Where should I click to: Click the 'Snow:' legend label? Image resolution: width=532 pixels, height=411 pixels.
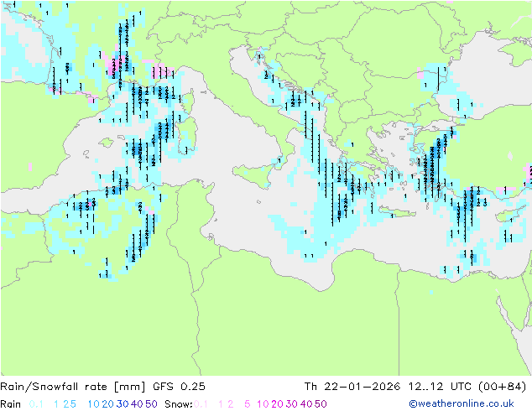(179, 404)
